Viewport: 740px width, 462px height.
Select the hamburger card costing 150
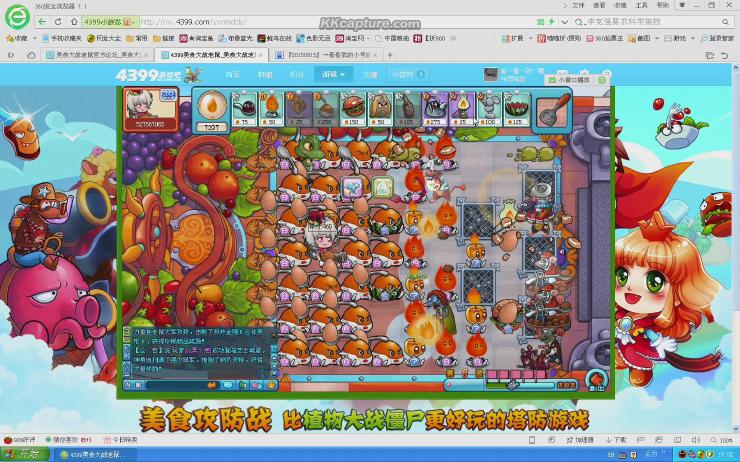[x=353, y=109]
